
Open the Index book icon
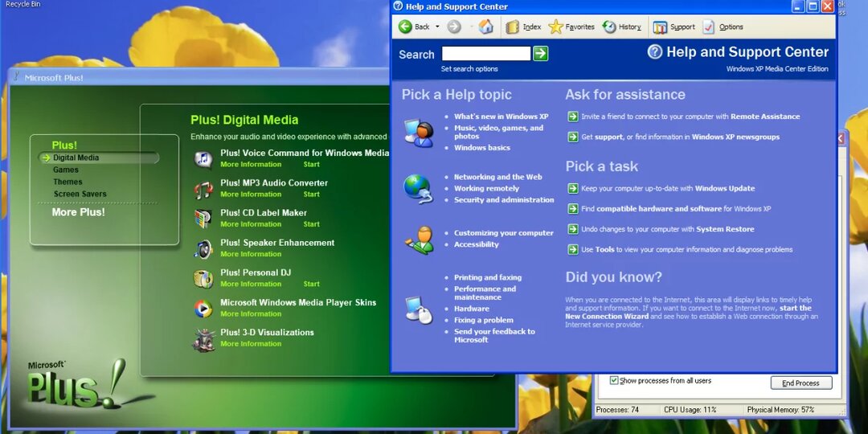pyautogui.click(x=513, y=27)
